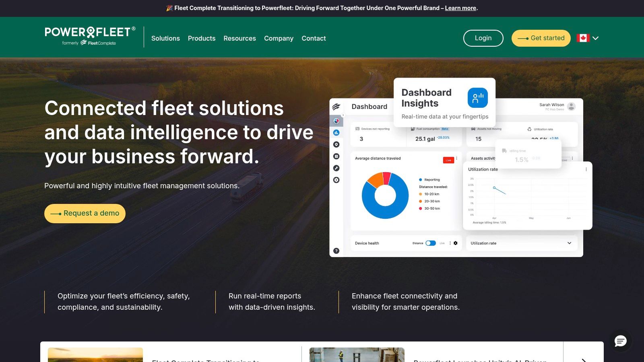
Task: Open kebab menu on Average distance traveled card
Action: pos(457,158)
